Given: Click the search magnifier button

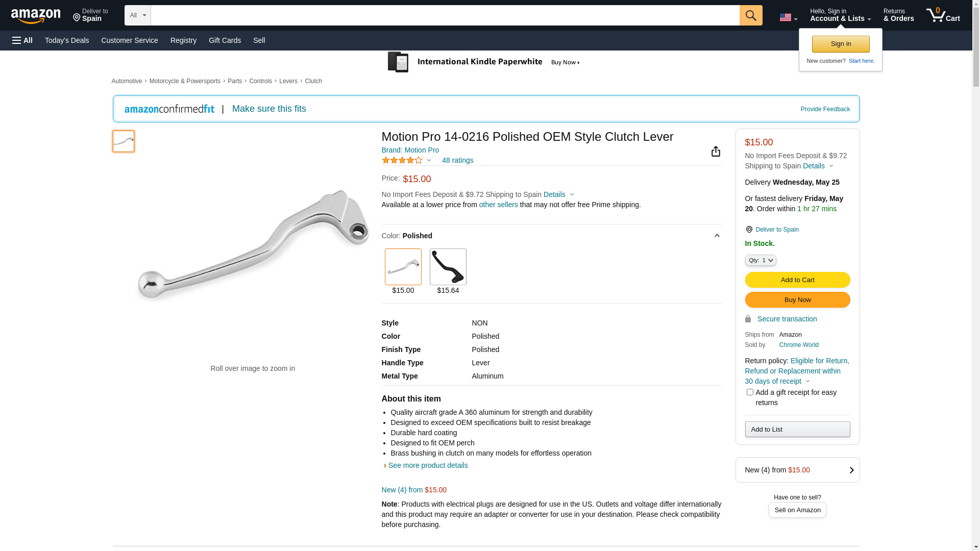Looking at the screenshot, I should pos(751,15).
